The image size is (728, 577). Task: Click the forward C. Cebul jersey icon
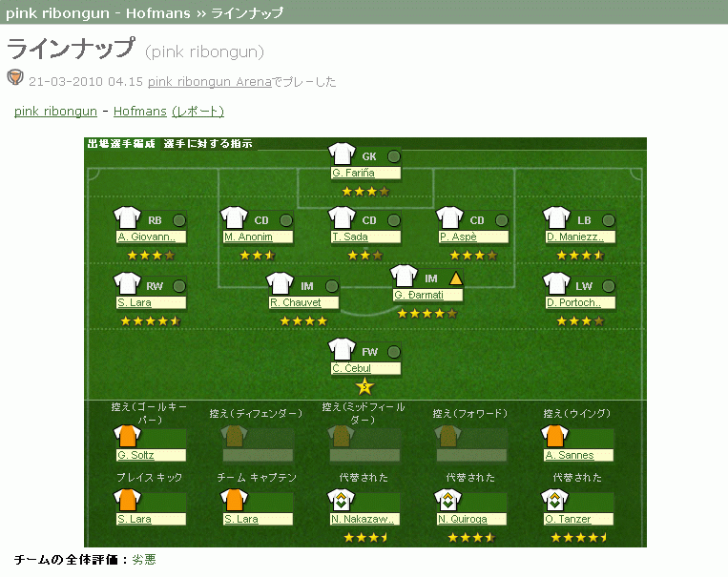pos(341,350)
